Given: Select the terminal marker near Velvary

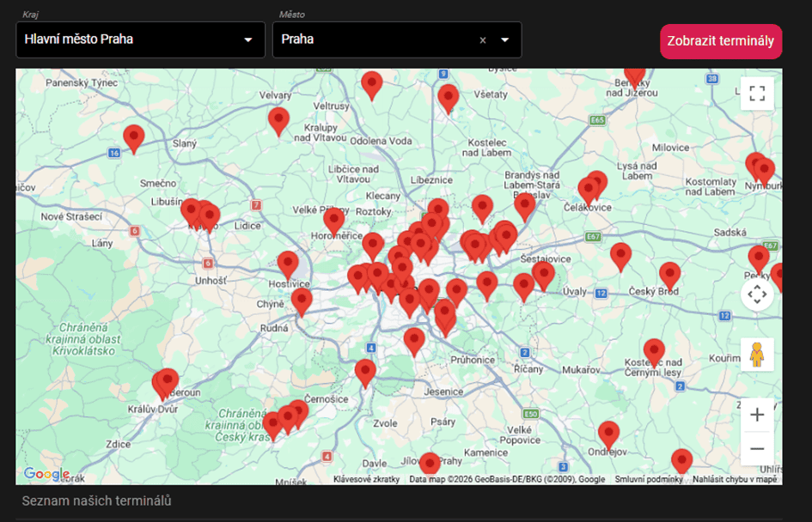Looking at the screenshot, I should (278, 122).
